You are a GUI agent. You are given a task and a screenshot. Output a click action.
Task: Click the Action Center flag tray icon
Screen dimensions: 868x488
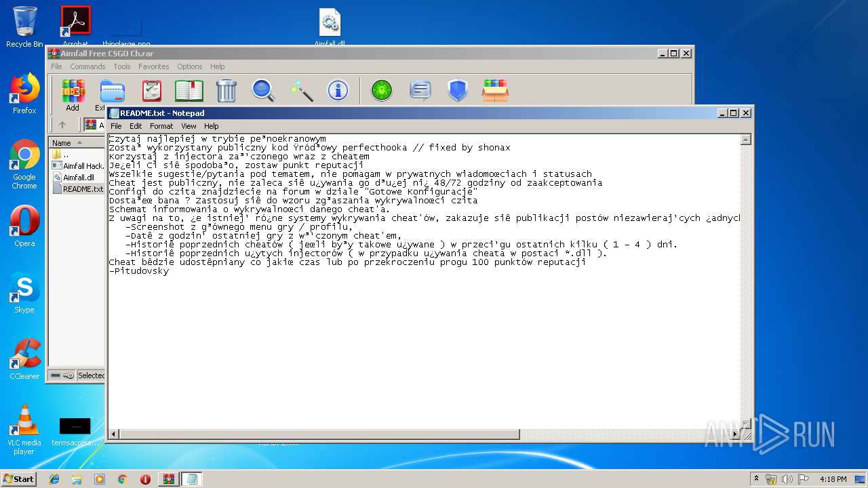click(804, 479)
